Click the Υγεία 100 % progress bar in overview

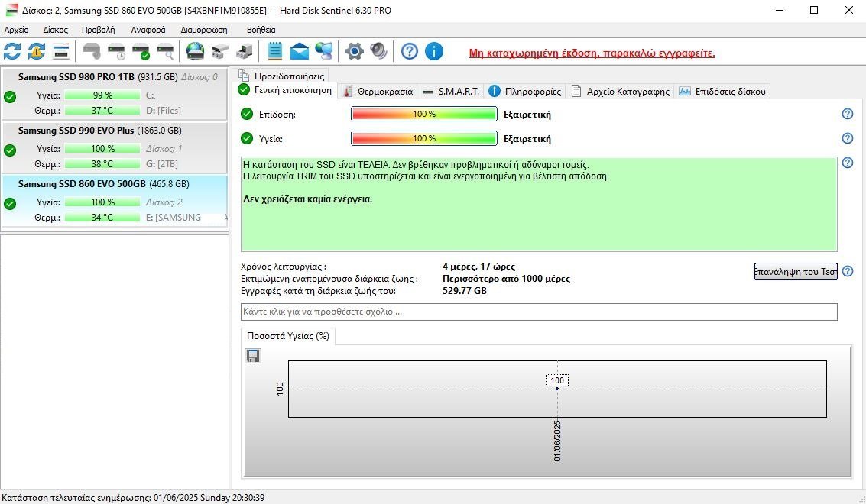(424, 138)
